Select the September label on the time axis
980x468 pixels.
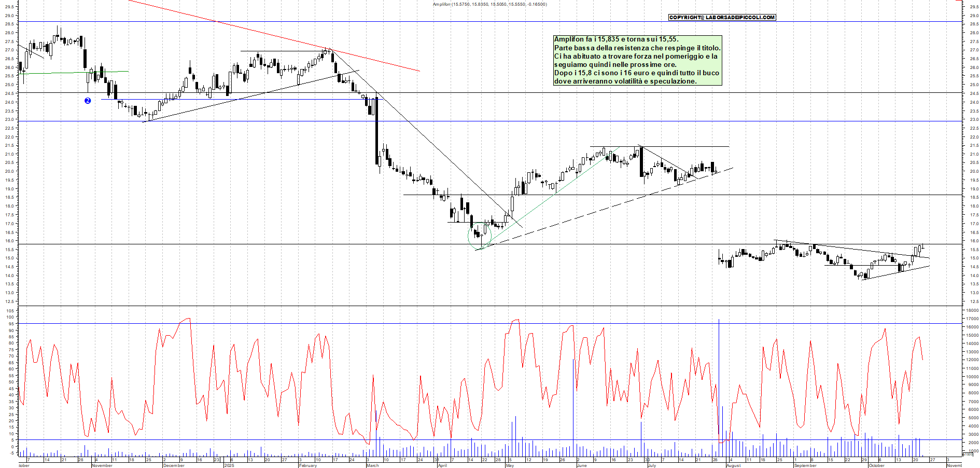(805, 465)
